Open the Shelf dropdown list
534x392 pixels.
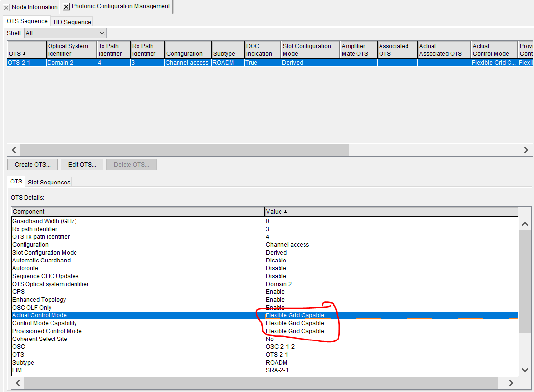pos(65,33)
